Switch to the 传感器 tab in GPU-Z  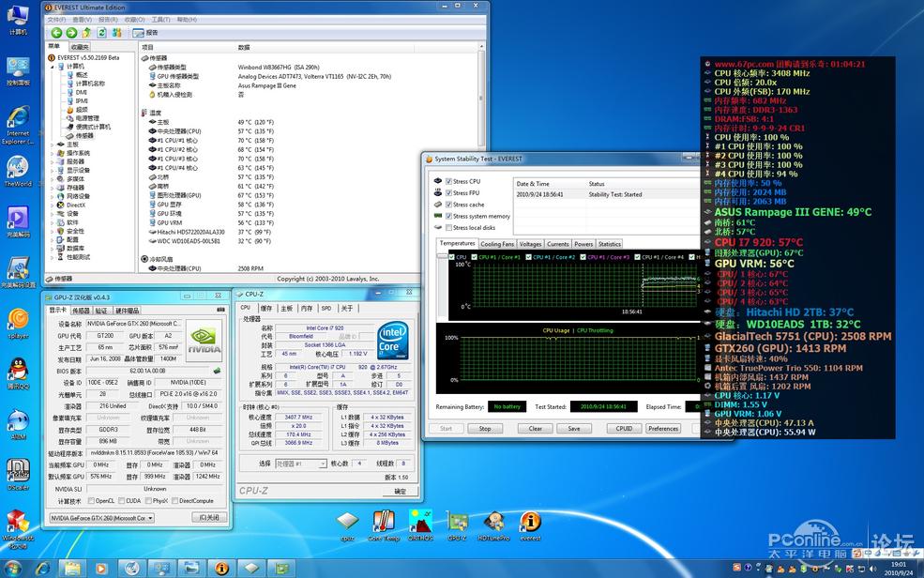tap(81, 311)
